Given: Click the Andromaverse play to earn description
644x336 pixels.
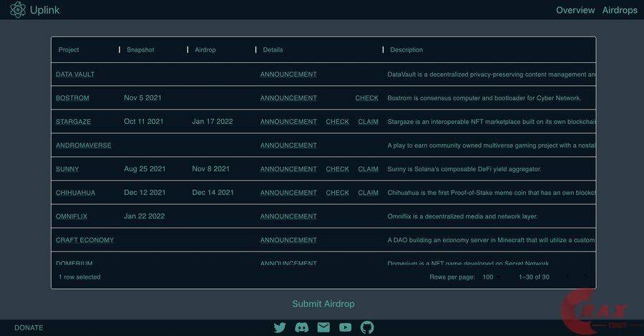Looking at the screenshot, I should pos(491,145).
